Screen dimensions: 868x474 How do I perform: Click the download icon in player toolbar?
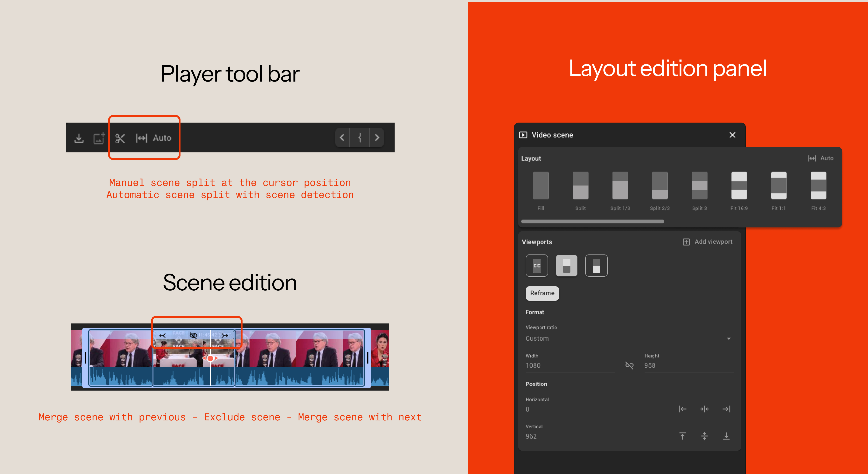point(79,138)
